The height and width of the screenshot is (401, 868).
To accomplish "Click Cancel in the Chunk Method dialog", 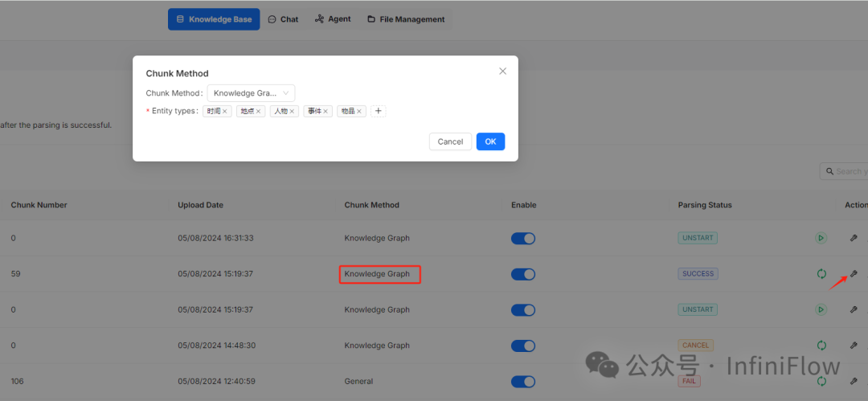I will (x=450, y=141).
